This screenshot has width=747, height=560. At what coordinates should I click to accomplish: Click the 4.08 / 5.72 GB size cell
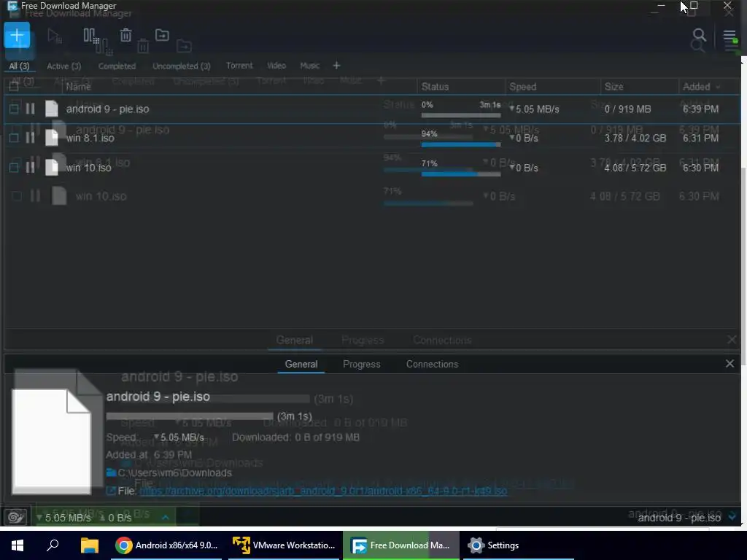pyautogui.click(x=635, y=168)
